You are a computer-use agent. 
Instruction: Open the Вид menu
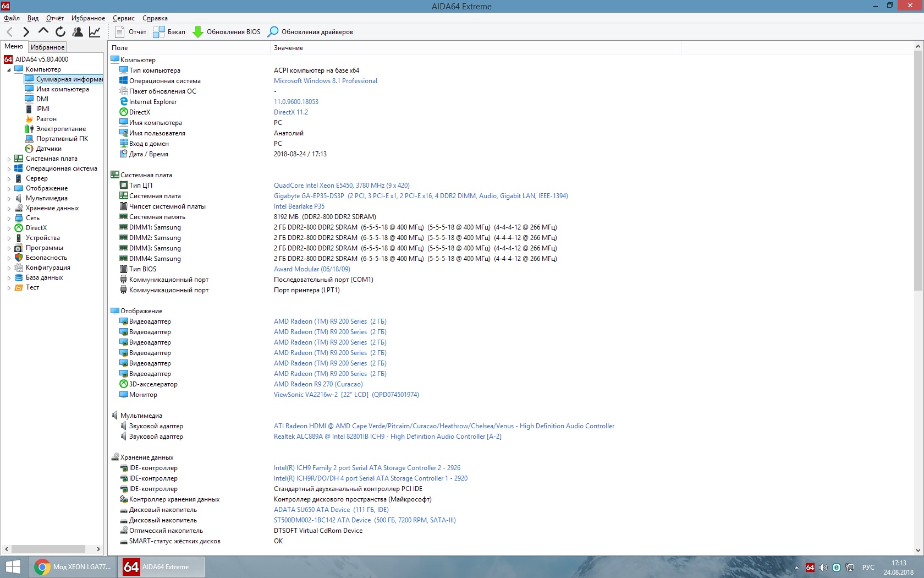(33, 18)
